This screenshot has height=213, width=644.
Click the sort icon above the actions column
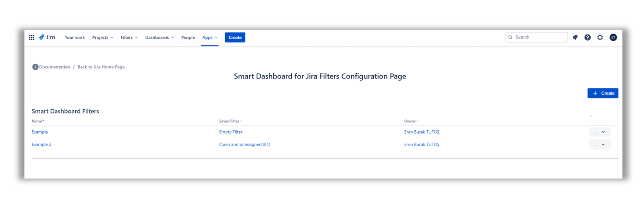(591, 116)
